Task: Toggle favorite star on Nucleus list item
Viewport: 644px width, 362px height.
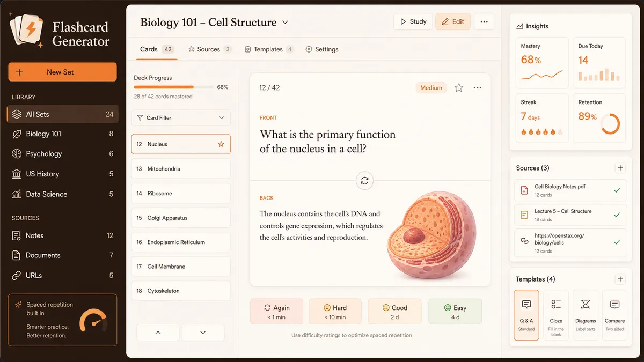Action: tap(221, 144)
